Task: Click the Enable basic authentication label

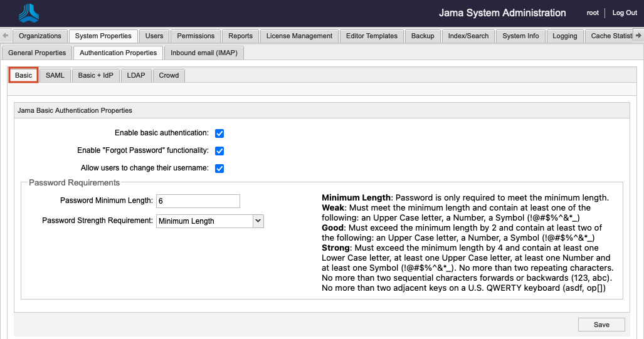Action: (162, 133)
